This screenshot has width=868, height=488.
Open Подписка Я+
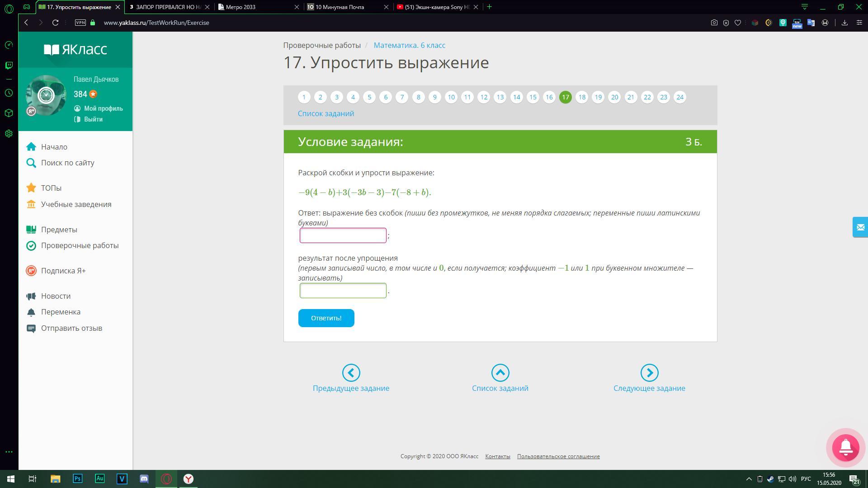(56, 271)
